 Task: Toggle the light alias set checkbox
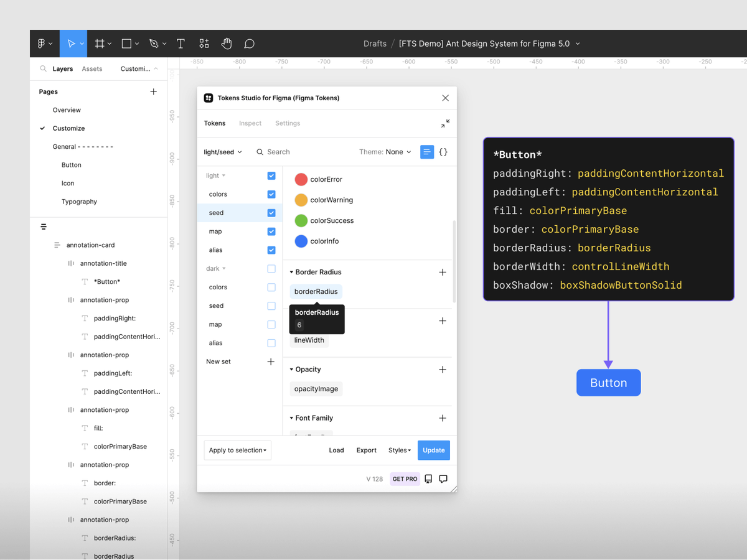pos(271,250)
